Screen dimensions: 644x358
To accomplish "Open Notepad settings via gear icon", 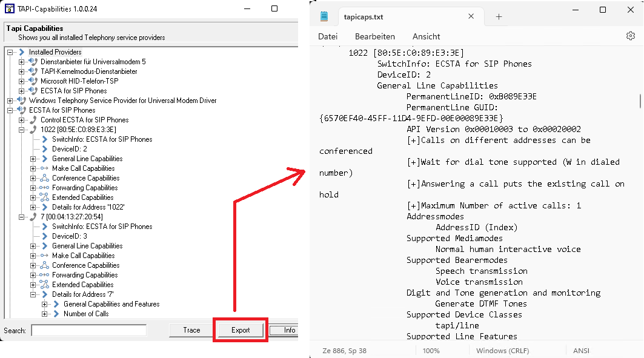I will pyautogui.click(x=630, y=36).
